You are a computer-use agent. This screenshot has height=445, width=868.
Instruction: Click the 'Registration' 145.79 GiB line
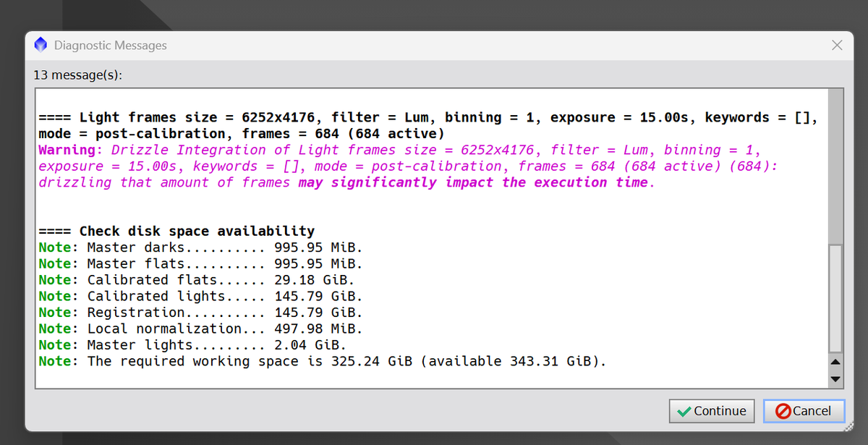point(200,312)
